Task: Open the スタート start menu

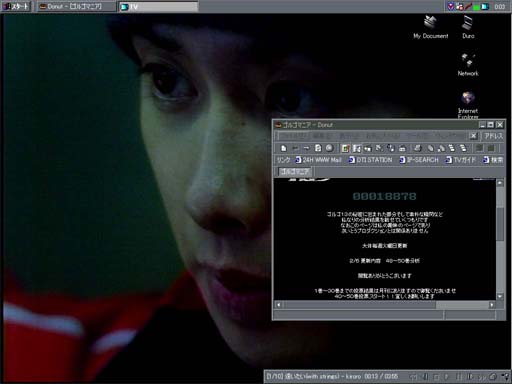Action: tap(16, 6)
